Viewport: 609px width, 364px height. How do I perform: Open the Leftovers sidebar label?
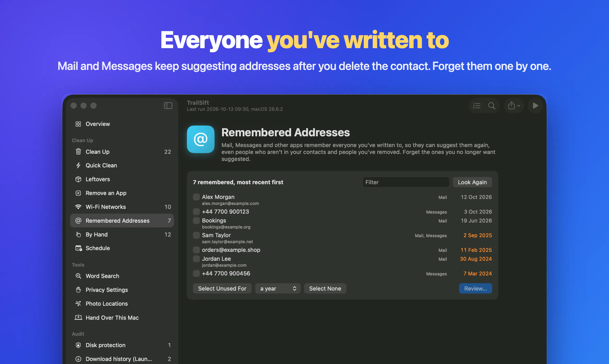point(98,179)
